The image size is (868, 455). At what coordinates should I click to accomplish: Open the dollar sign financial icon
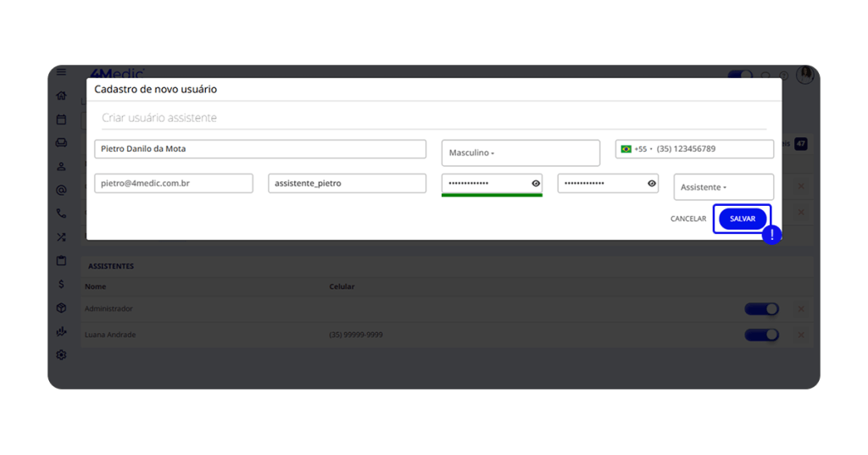tap(61, 284)
